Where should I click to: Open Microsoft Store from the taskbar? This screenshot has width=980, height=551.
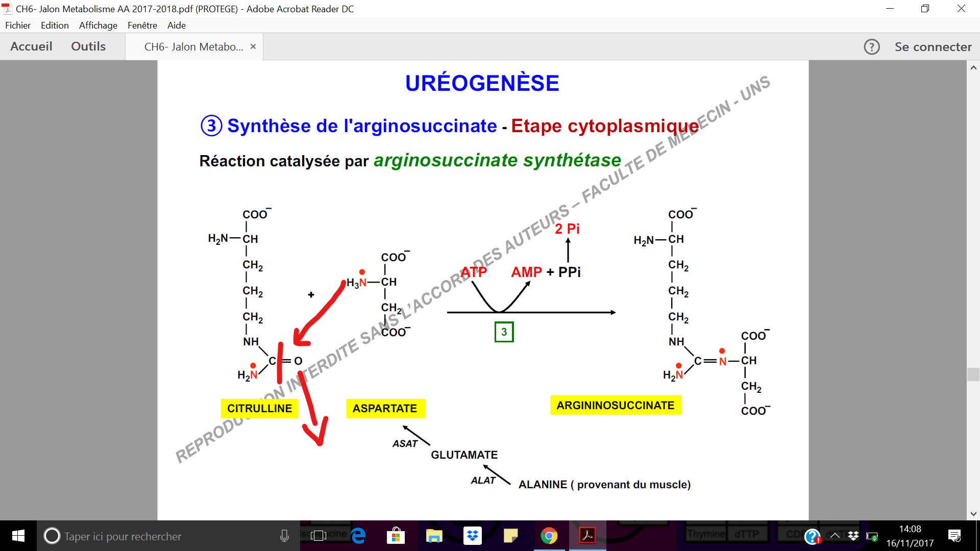(396, 536)
